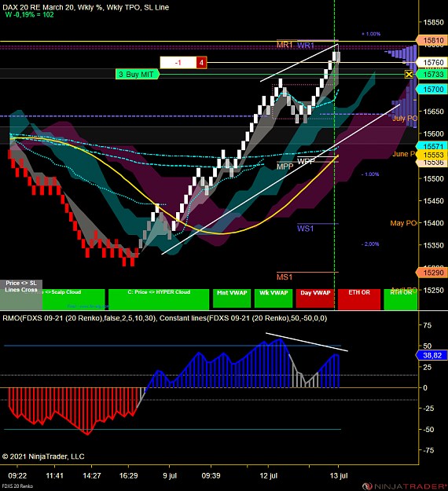Click the 13 jul date label

click(x=339, y=475)
